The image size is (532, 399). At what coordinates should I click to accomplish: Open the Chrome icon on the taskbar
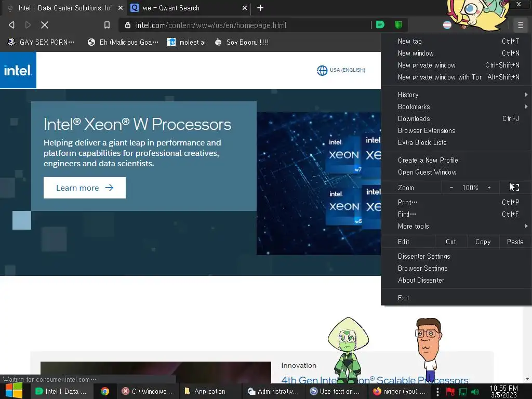(105, 391)
